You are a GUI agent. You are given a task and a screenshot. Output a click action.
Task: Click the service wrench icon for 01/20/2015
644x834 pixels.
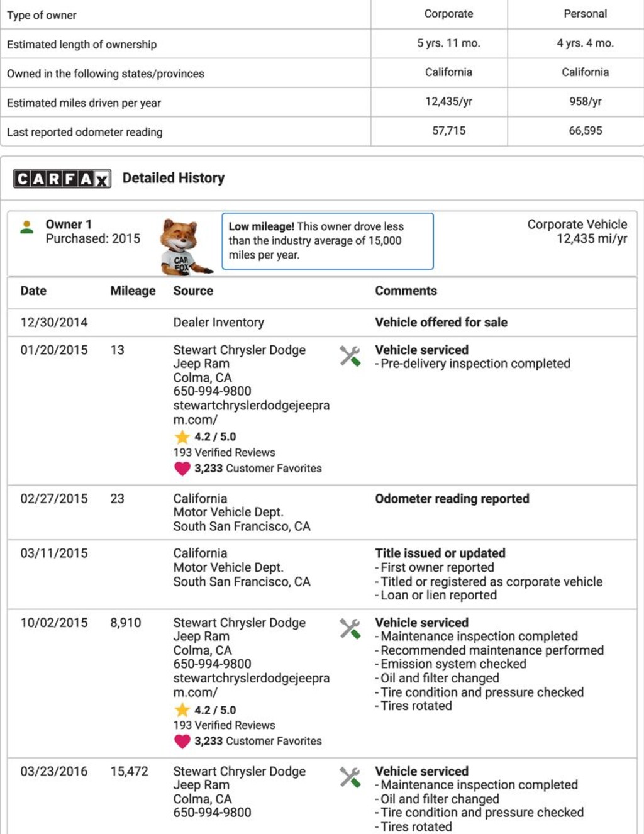point(350,356)
